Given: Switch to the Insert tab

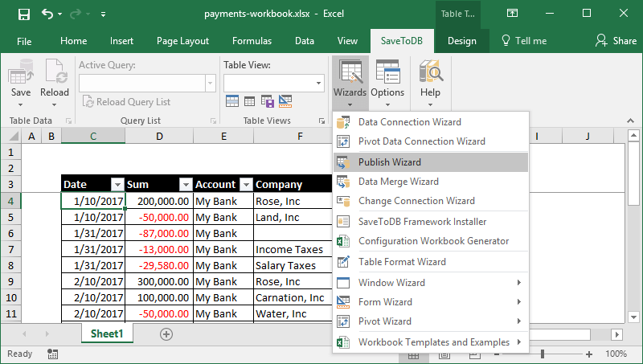Looking at the screenshot, I should pyautogui.click(x=122, y=41).
